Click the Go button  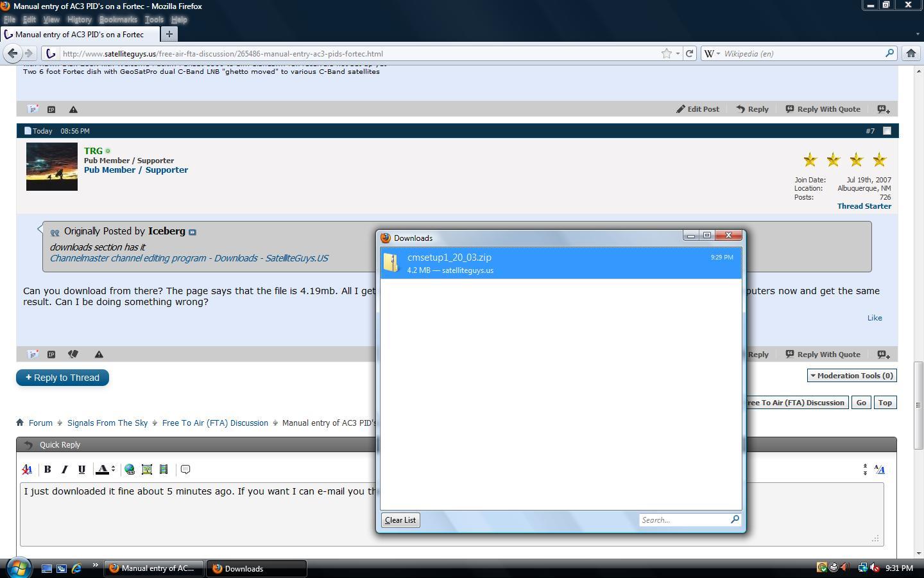click(x=861, y=403)
